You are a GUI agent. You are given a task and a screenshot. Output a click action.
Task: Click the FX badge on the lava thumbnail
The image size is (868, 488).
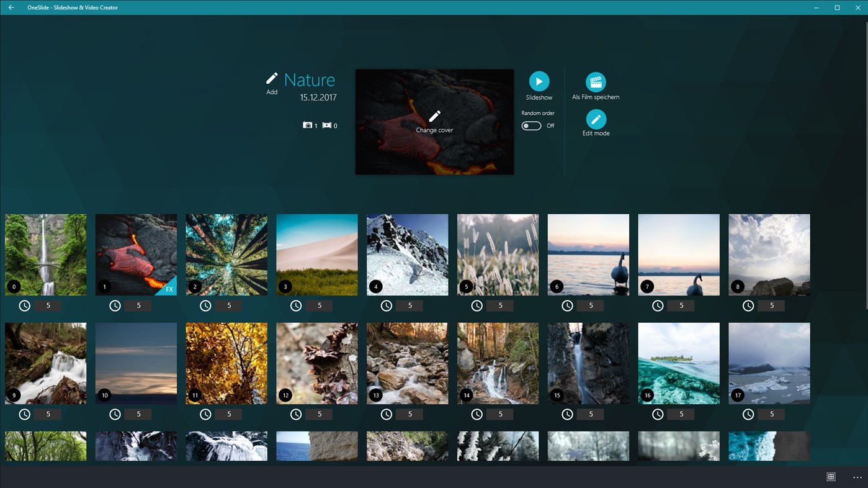[x=169, y=289]
